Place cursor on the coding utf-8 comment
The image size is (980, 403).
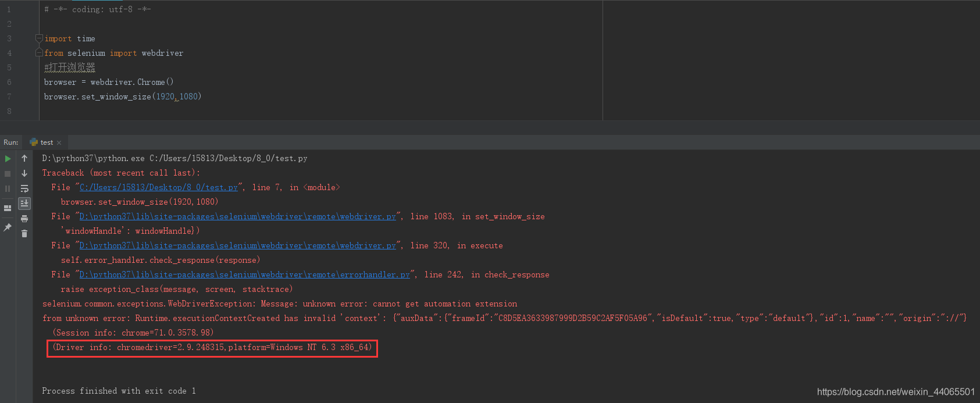[98, 9]
